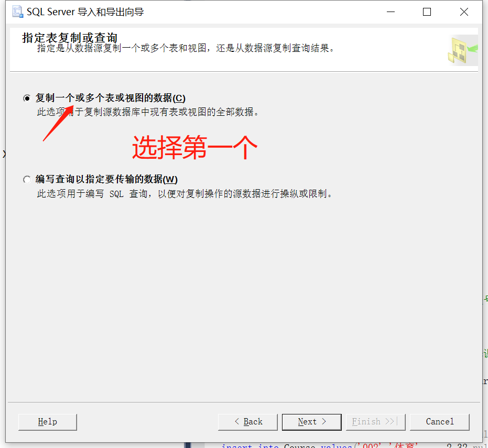Screen dimensions: 488x448
Task: Maximize the wizard window
Action: click(427, 12)
